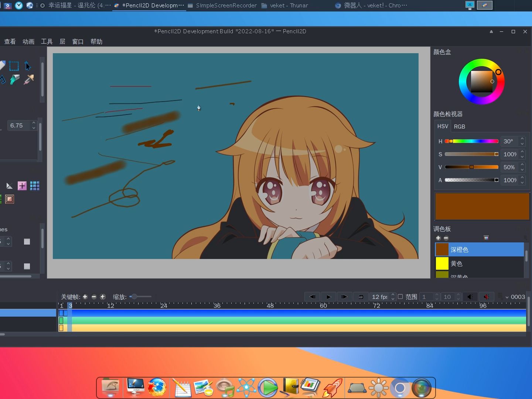Select the Polyline tool

pyautogui.click(x=2, y=80)
